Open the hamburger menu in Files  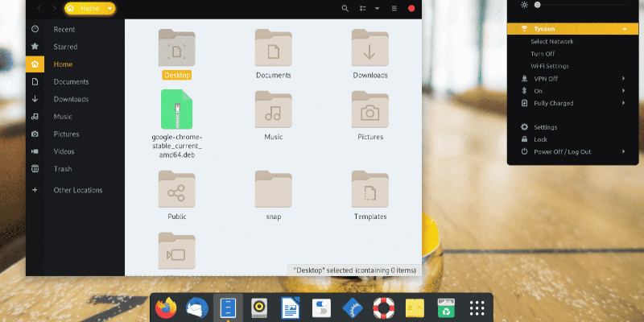[x=394, y=8]
